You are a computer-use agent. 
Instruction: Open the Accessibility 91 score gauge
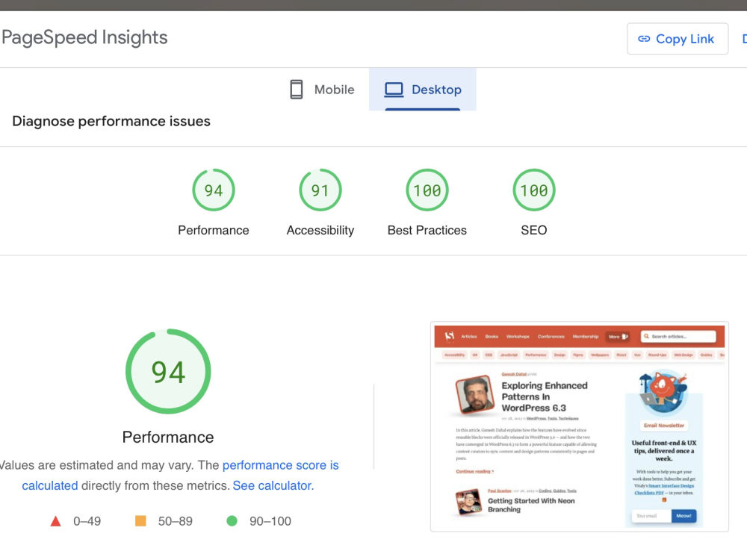click(320, 190)
